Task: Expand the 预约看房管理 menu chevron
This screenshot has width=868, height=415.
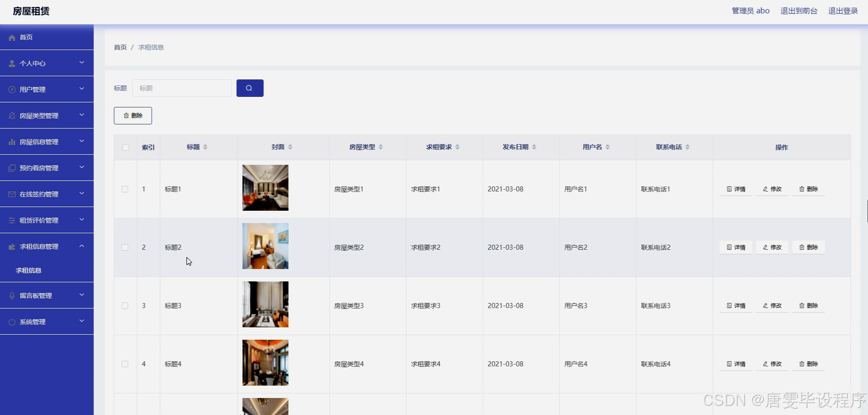Action: coord(82,167)
